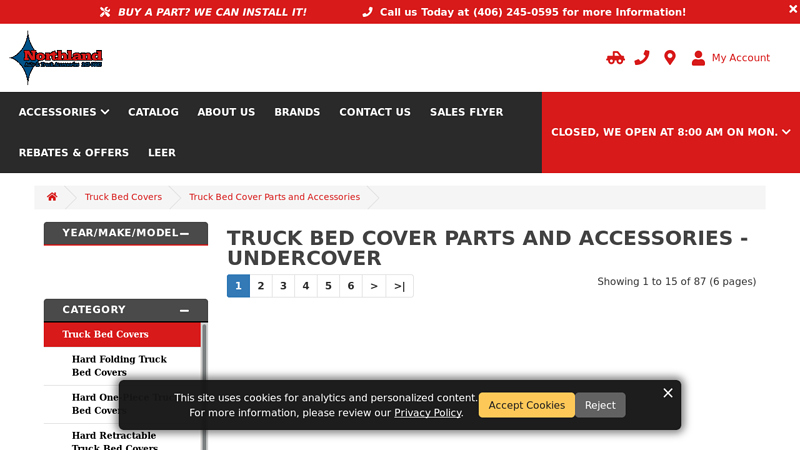Screen dimensions: 800x450
Task: Open the Privacy Policy link
Action: click(x=428, y=413)
